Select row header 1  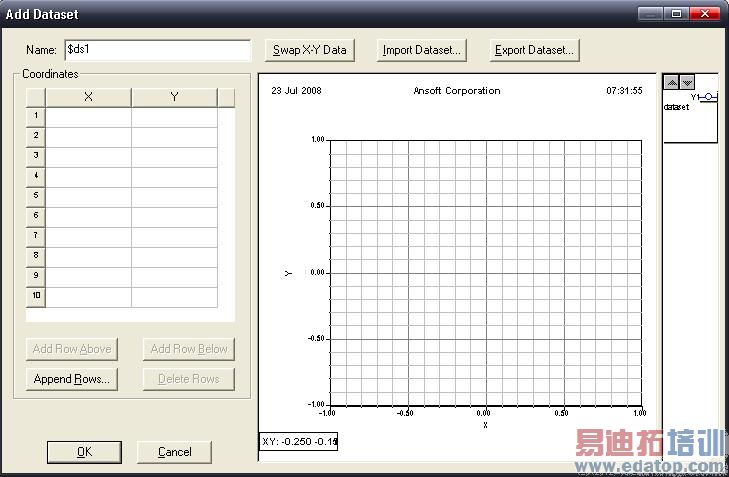point(36,117)
